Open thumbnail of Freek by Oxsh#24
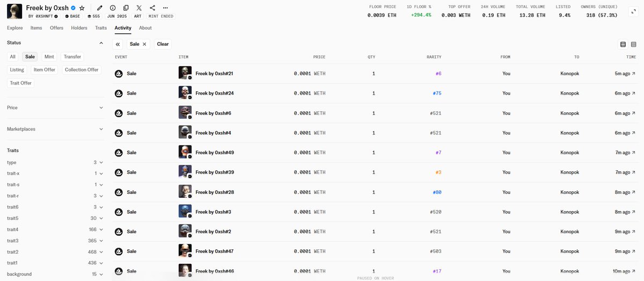This screenshot has width=644, height=281. 185,93
